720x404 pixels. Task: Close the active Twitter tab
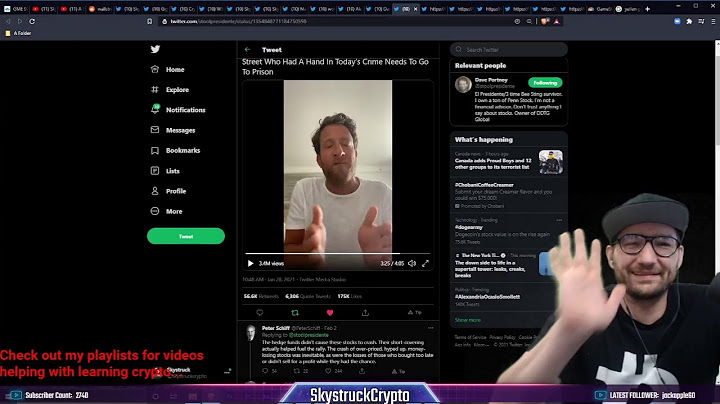pos(416,9)
